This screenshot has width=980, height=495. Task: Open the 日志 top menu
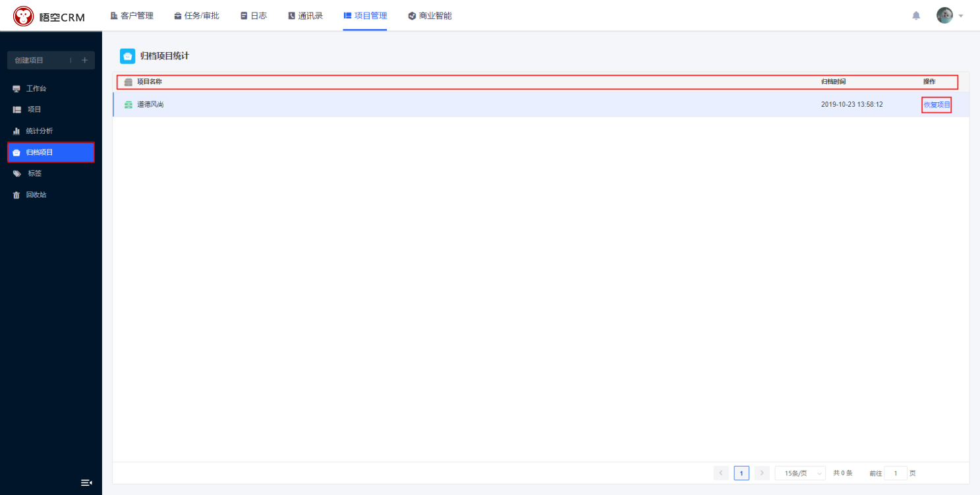coord(254,16)
